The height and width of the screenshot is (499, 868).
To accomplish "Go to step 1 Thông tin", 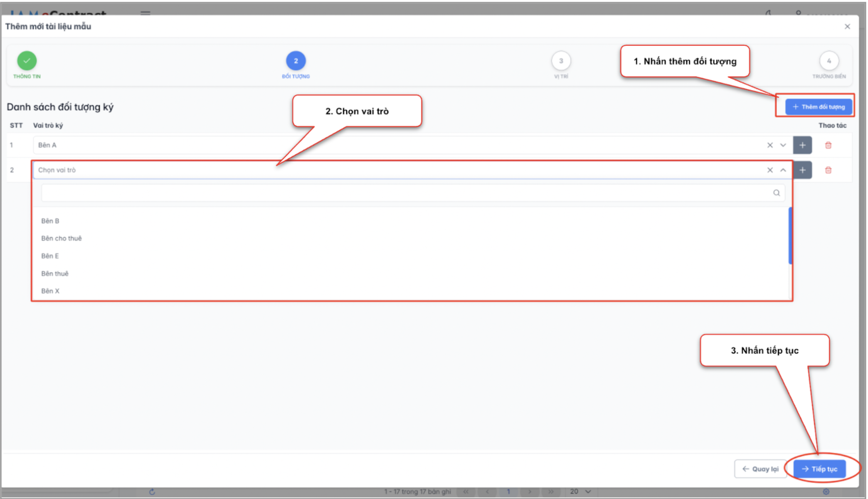I will point(27,61).
